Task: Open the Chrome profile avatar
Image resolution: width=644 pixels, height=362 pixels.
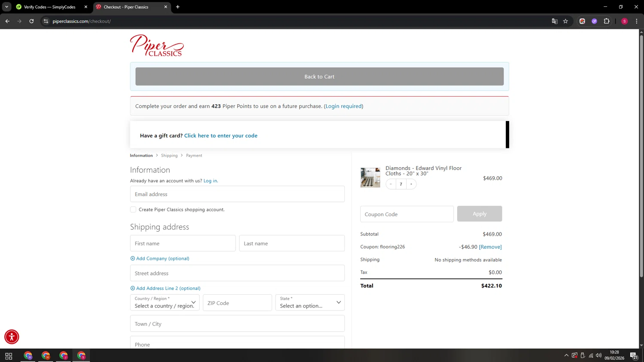Action: tap(624, 21)
